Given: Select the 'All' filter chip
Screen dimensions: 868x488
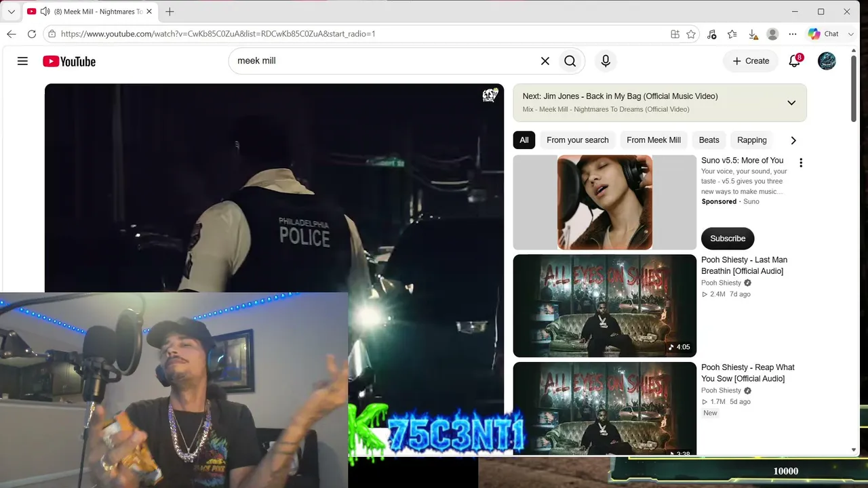Looking at the screenshot, I should point(524,140).
